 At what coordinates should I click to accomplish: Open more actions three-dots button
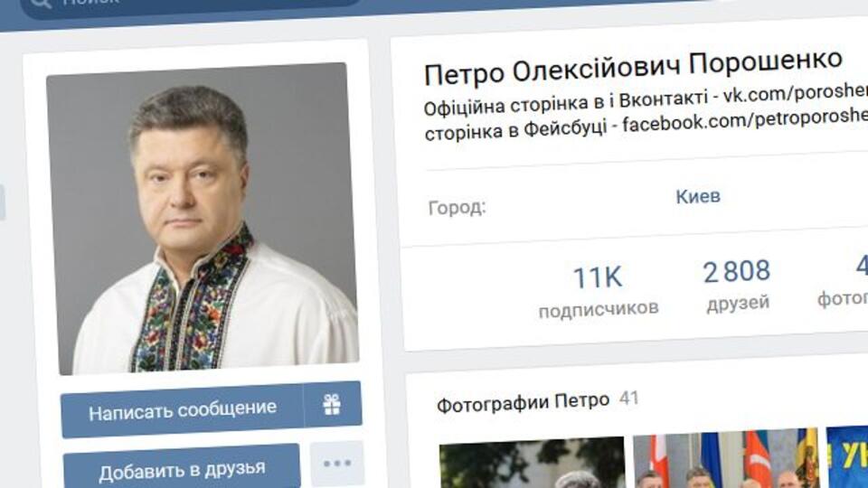(337, 463)
